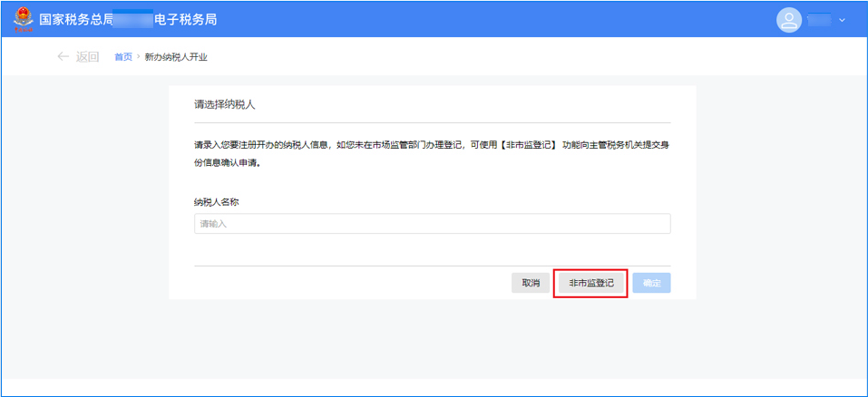The height and width of the screenshot is (397, 868).
Task: Expand the user account dropdown chevron
Action: (x=842, y=20)
